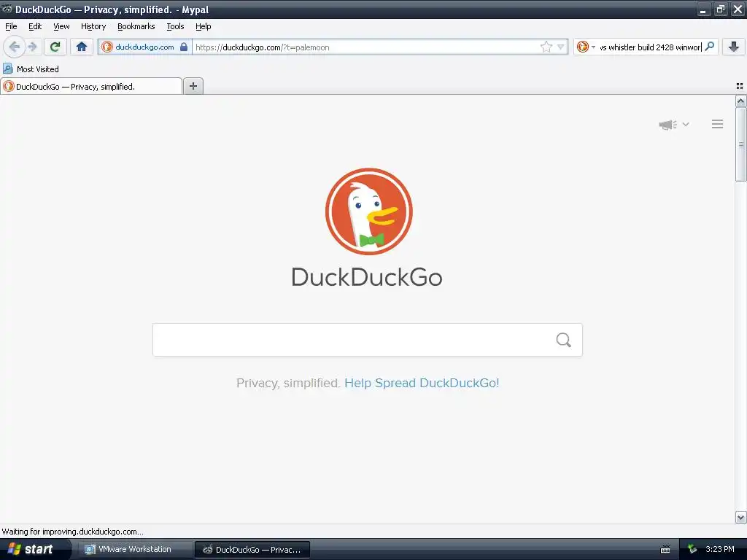Image resolution: width=747 pixels, height=560 pixels.
Task: Open the search engine selector dropdown
Action: pyautogui.click(x=586, y=47)
